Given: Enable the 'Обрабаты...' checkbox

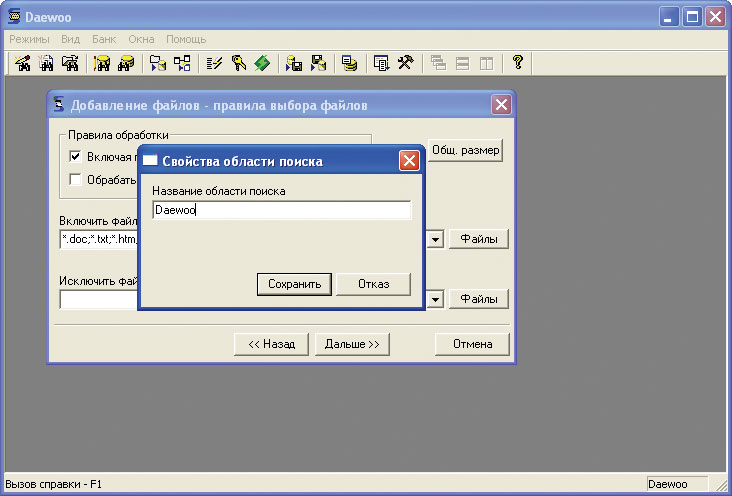Looking at the screenshot, I should point(75,180).
